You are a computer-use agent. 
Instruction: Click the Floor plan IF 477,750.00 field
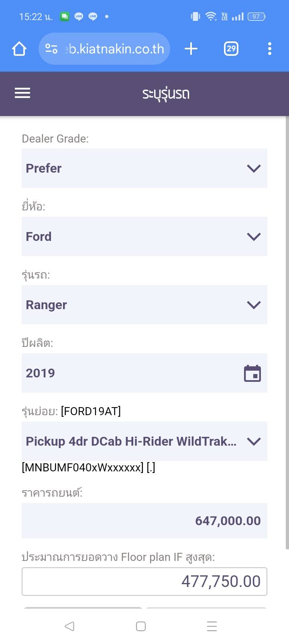144,581
